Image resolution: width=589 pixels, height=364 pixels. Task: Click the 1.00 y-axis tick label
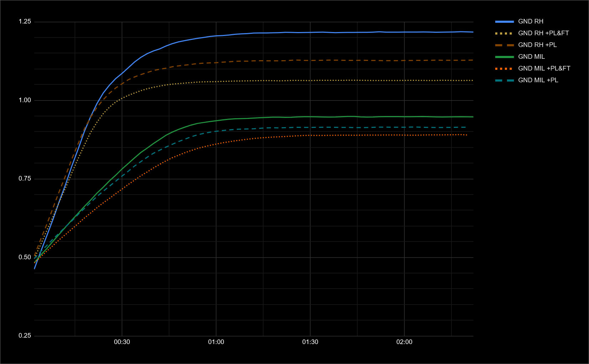point(25,100)
